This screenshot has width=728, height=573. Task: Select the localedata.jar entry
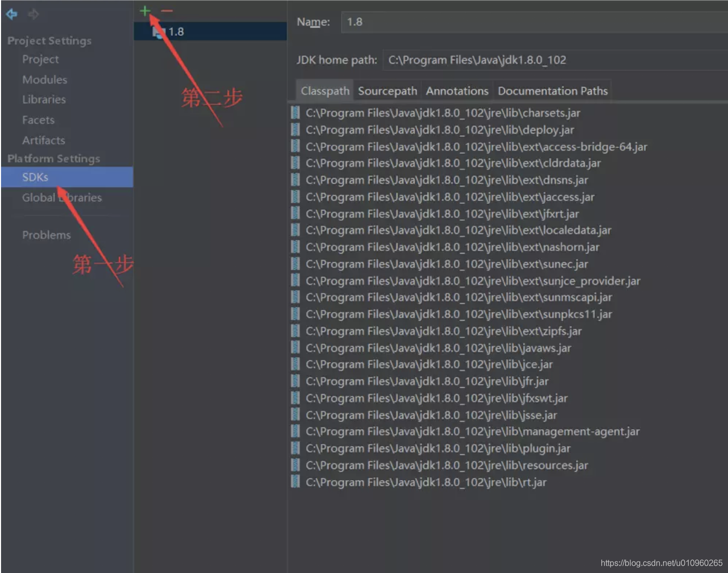pyautogui.click(x=458, y=230)
